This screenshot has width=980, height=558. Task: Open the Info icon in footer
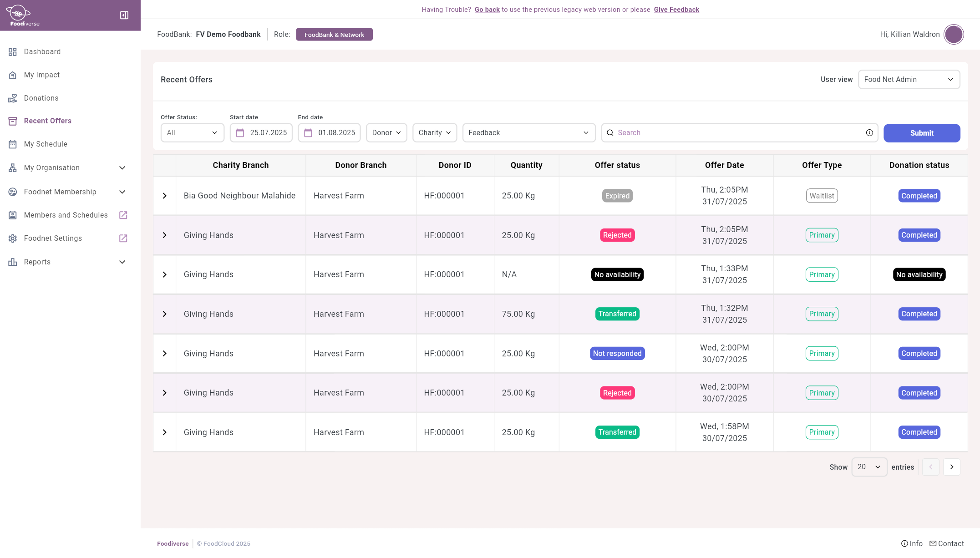904,543
